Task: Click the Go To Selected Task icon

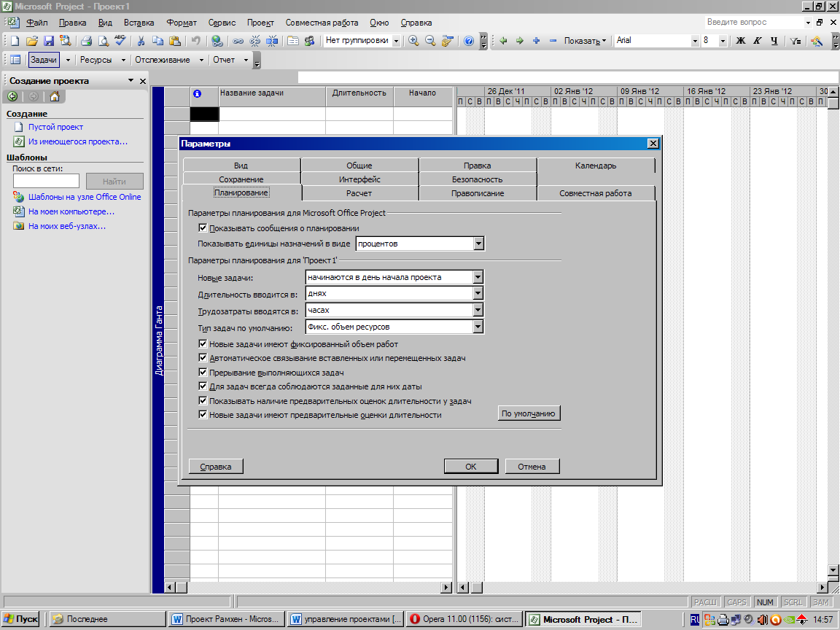Action: point(447,41)
